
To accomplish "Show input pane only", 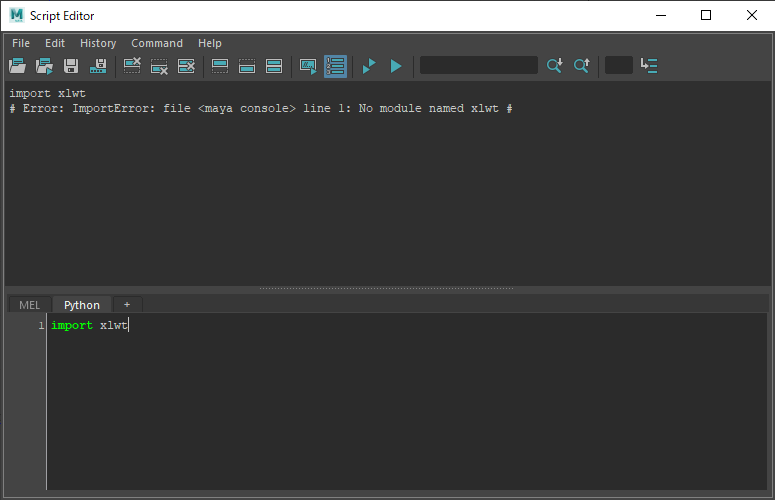I will 247,66.
